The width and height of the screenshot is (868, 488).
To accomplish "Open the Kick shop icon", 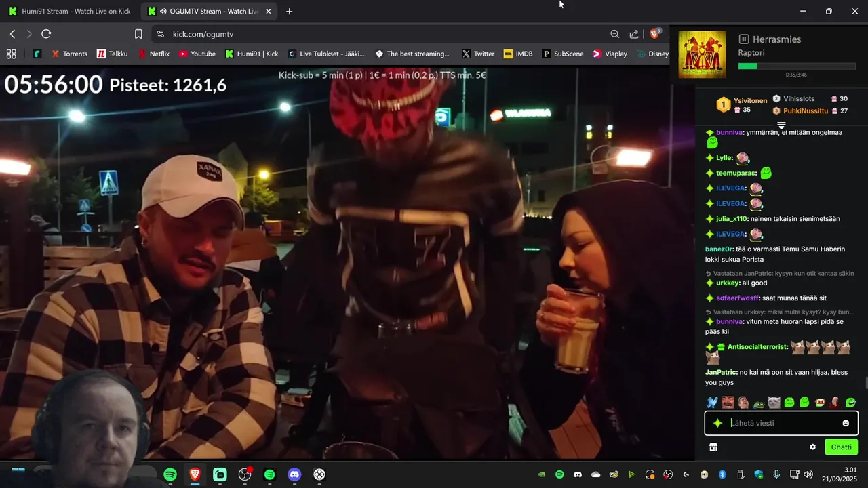I will 713,447.
